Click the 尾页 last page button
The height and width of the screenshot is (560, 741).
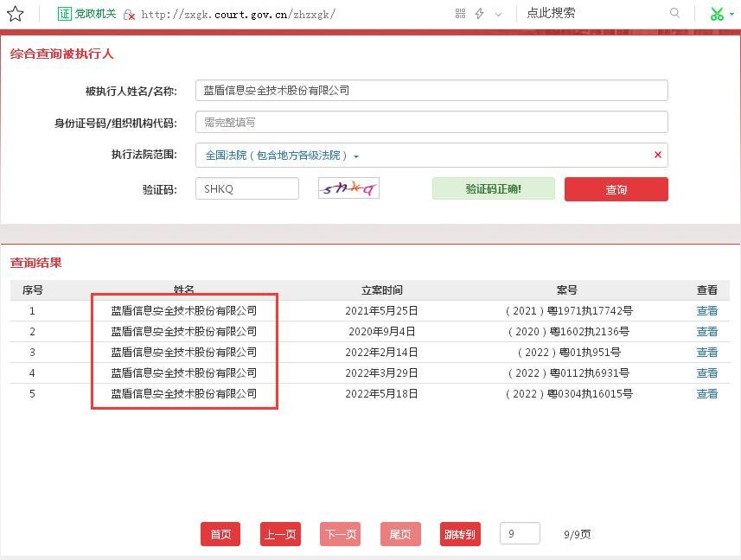tap(400, 534)
